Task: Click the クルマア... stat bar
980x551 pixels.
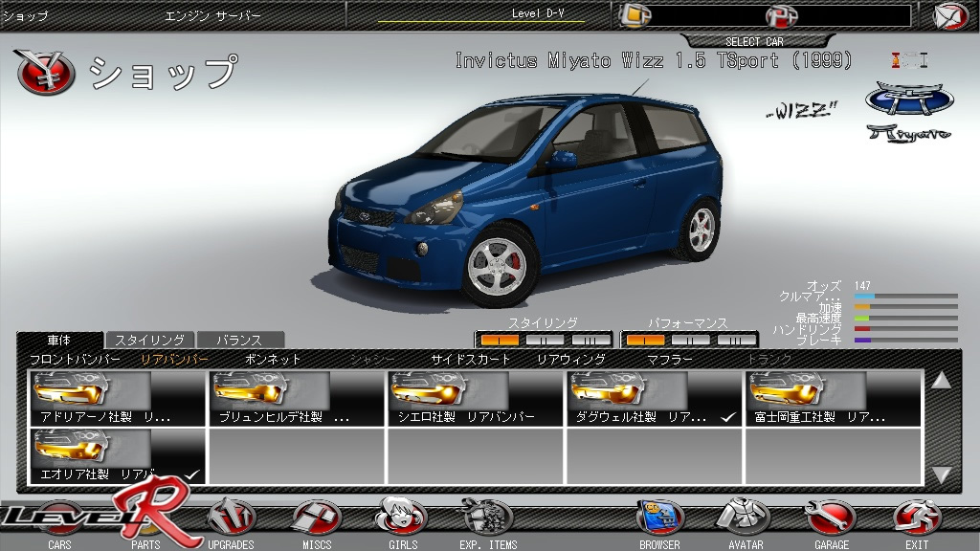Action: click(906, 297)
